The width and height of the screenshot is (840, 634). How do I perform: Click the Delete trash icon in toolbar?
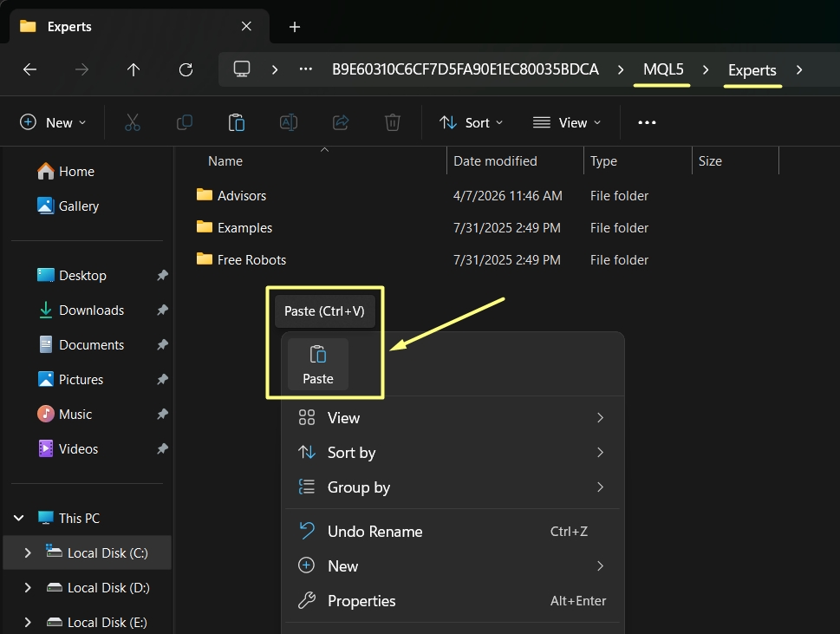[393, 122]
